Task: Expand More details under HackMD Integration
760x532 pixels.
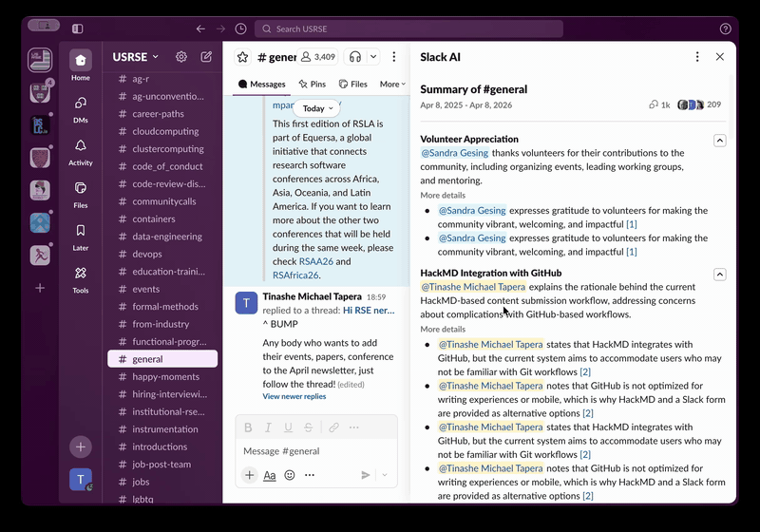Action: (443, 329)
